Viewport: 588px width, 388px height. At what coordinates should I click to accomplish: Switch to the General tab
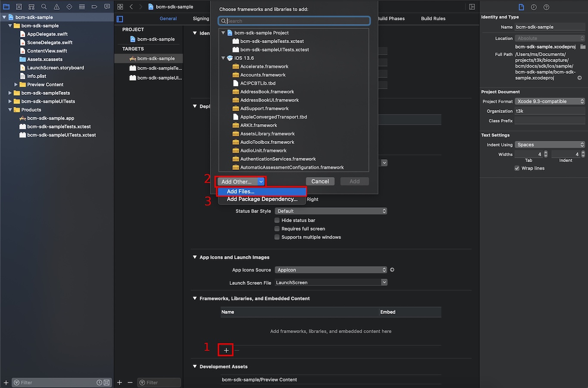pyautogui.click(x=168, y=19)
